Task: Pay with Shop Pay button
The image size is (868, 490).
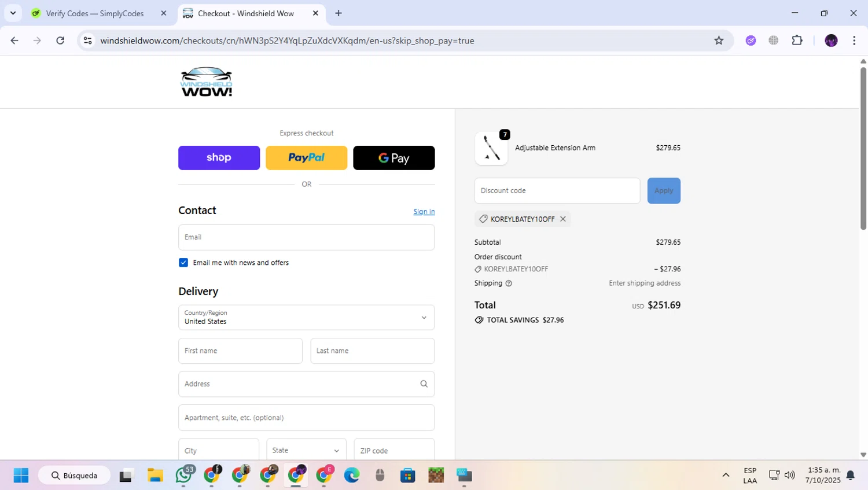Action: click(x=219, y=158)
